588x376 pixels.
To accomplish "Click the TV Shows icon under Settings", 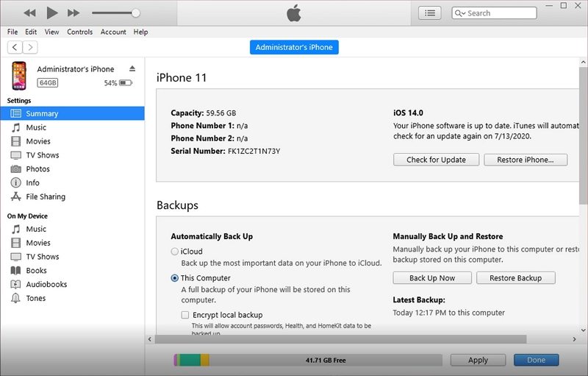I will click(x=15, y=155).
